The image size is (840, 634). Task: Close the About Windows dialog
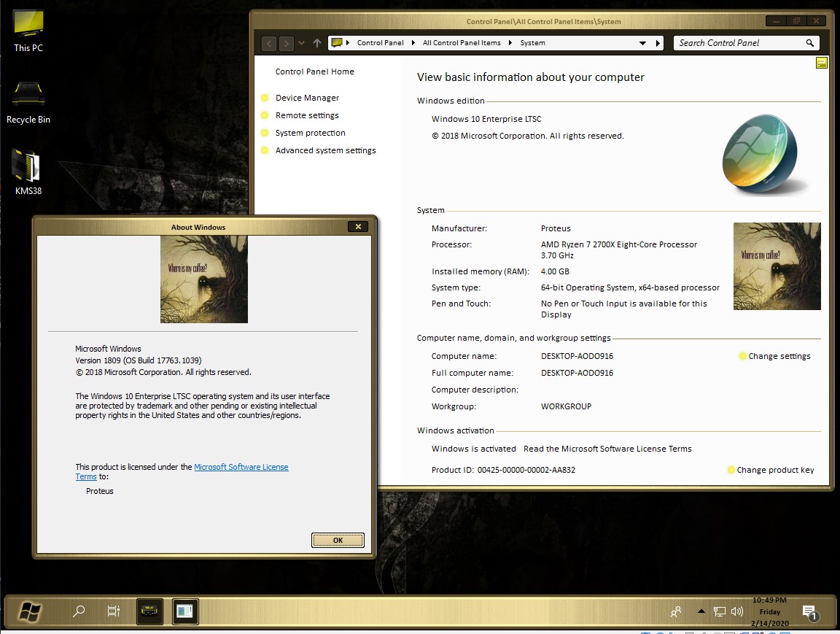click(358, 227)
